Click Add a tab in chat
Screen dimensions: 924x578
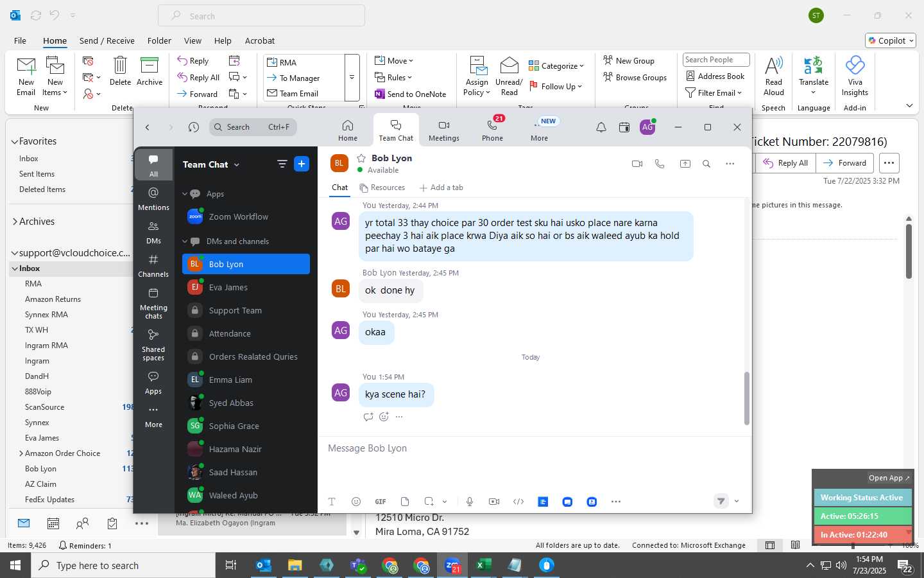[x=441, y=188]
